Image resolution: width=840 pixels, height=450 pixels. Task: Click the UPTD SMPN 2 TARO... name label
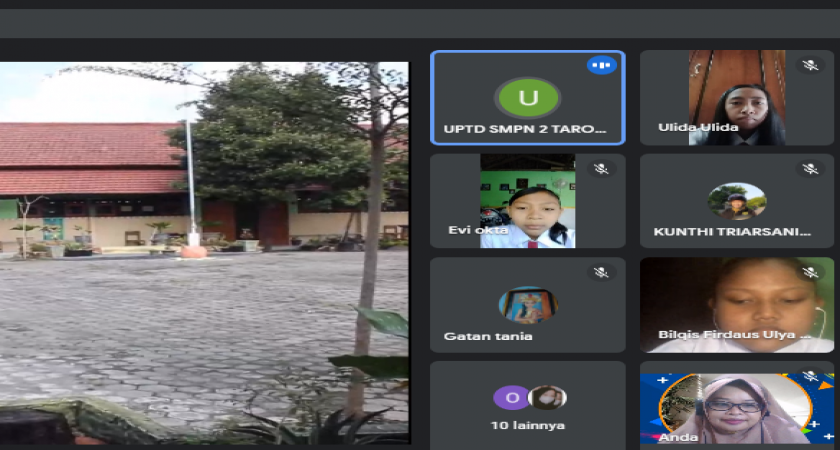pos(525,130)
